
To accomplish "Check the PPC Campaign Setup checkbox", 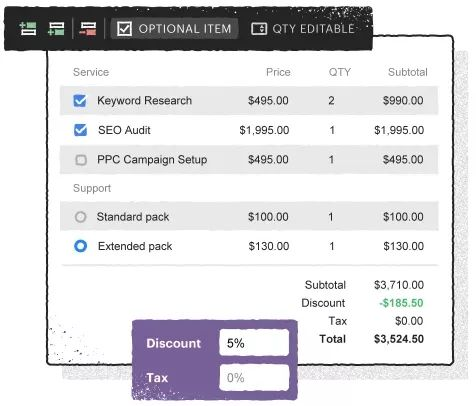I will tap(81, 160).
